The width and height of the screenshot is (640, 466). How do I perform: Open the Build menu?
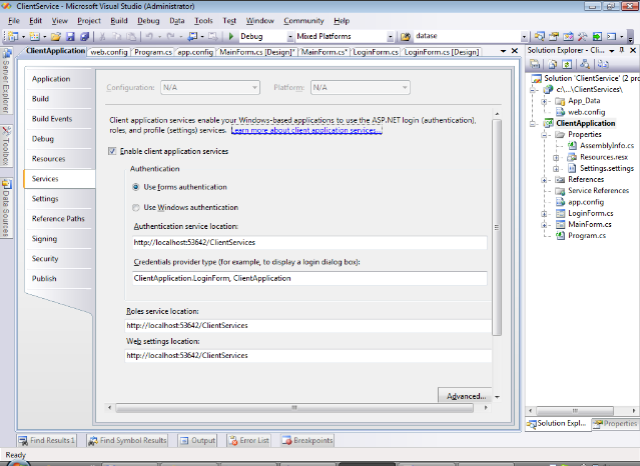click(119, 21)
